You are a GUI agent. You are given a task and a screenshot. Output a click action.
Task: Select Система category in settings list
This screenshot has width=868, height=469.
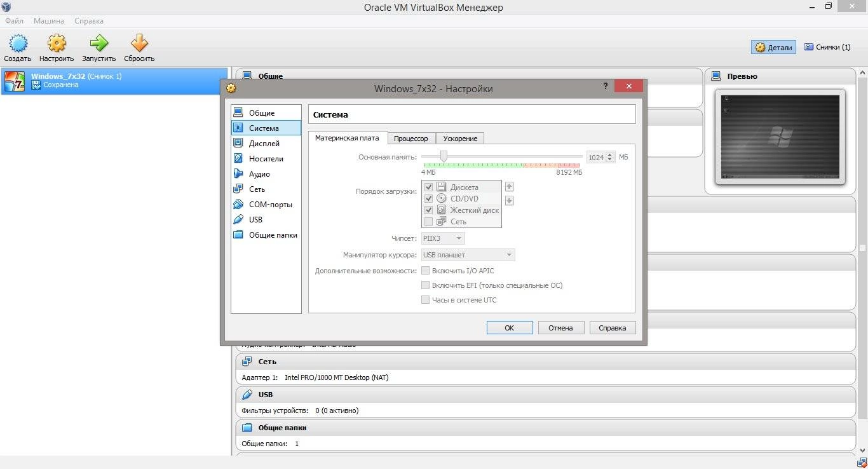266,128
